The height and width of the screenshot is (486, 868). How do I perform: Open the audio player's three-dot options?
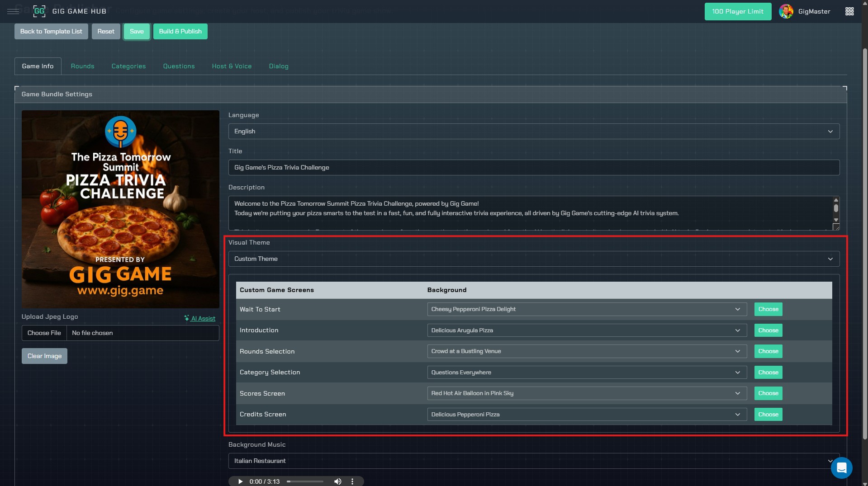point(352,481)
